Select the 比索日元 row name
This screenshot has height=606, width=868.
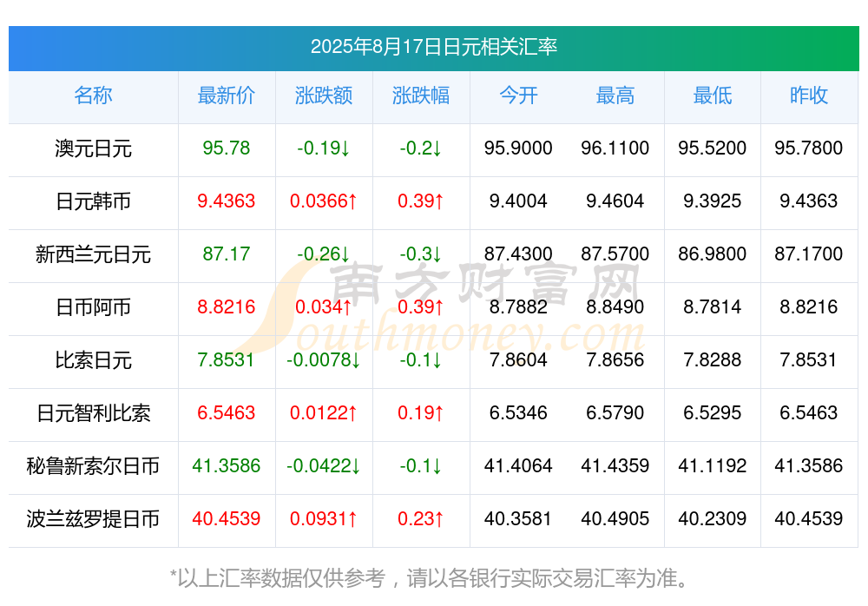[x=93, y=360]
